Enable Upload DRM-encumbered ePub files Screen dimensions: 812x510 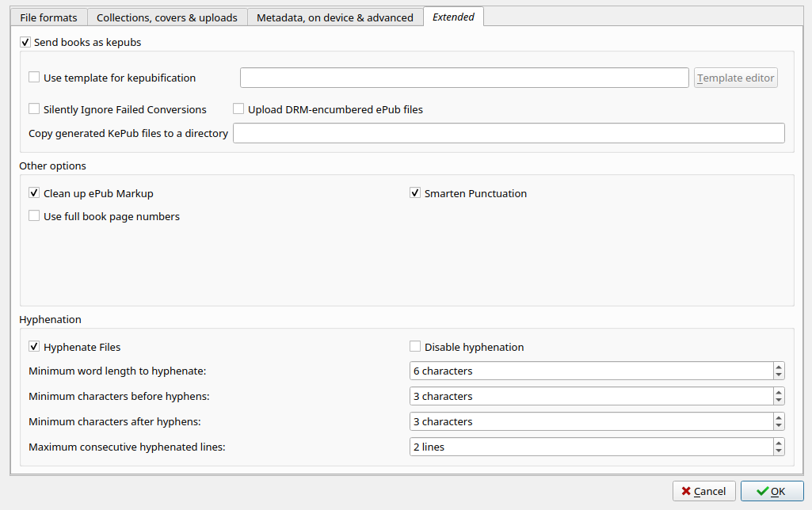click(238, 109)
